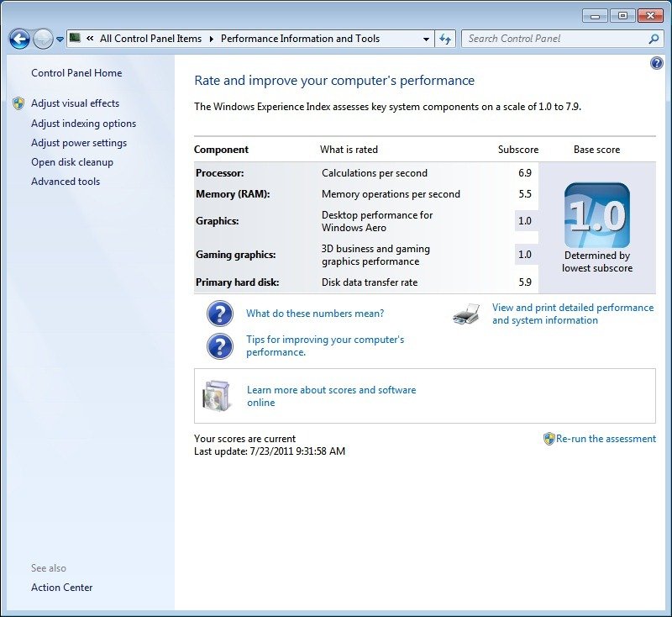
Task: Expand the breadcrumb chevron before All Control Panel Items
Action: tap(90, 39)
